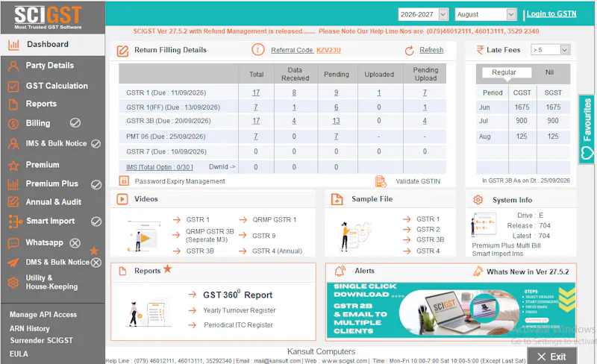Click the Sample File plus document icon
This screenshot has height=364, width=597.
coord(337,199)
